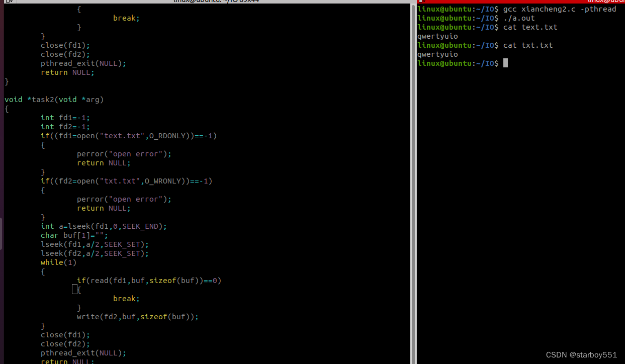Viewport: 625px width, 364px height.
Task: Click the 'qwertyuio' output below 'cat txt.txt'
Action: (437, 54)
